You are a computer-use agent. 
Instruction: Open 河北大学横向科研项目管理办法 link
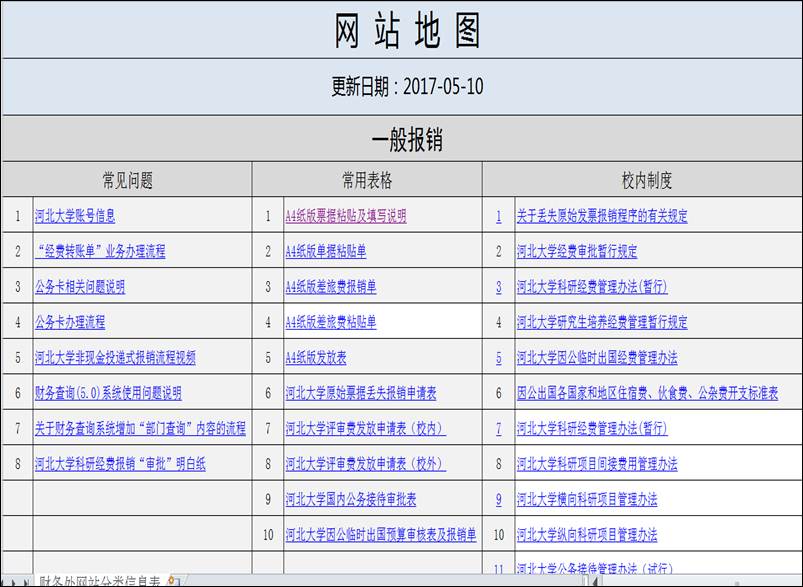587,500
